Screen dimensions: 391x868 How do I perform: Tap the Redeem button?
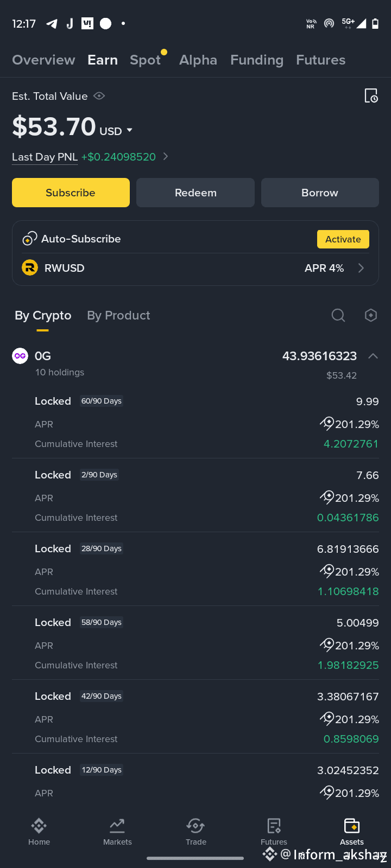point(195,193)
